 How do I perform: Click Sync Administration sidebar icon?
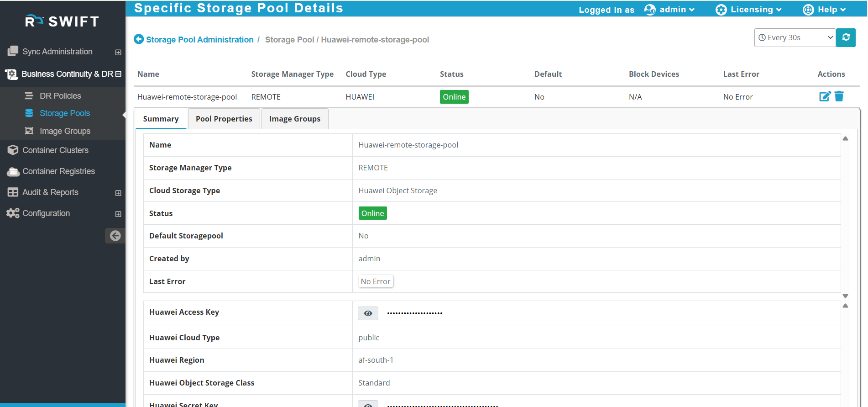(x=13, y=51)
